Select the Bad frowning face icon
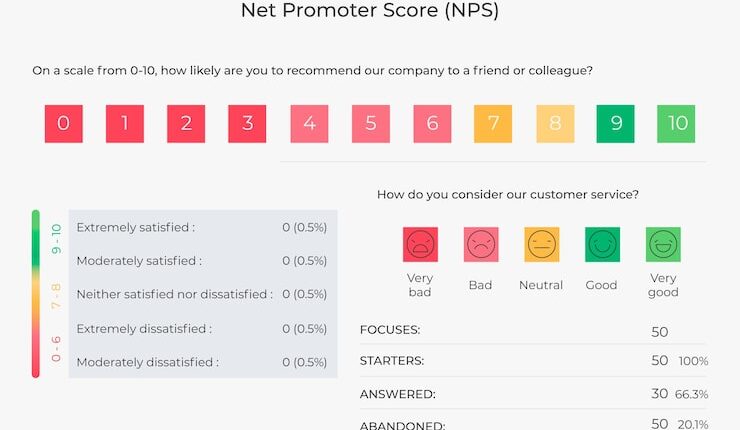740x430 pixels. [x=481, y=244]
